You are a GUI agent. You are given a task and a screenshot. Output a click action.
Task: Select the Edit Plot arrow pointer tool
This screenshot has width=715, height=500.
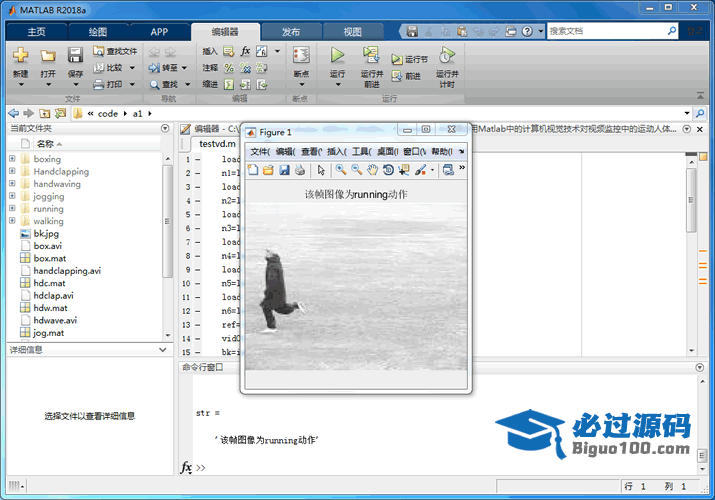321,170
